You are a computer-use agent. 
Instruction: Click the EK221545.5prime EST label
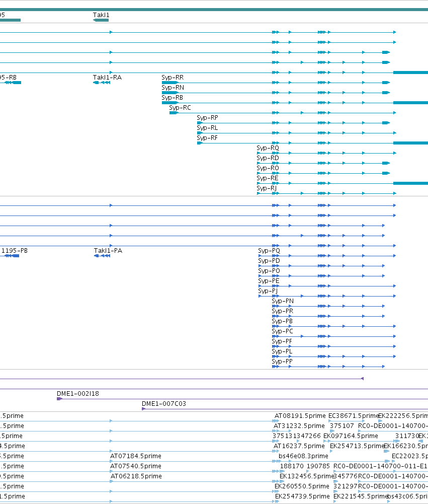(361, 496)
